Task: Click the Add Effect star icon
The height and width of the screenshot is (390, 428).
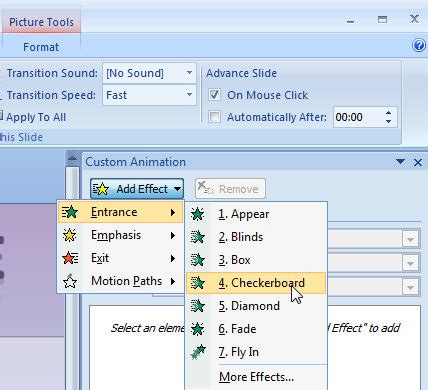Action: pos(101,189)
